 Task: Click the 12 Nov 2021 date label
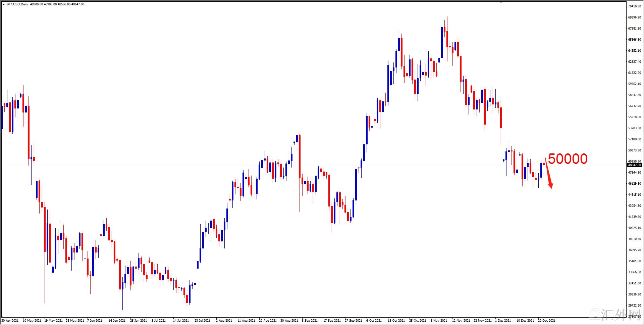[461, 321]
